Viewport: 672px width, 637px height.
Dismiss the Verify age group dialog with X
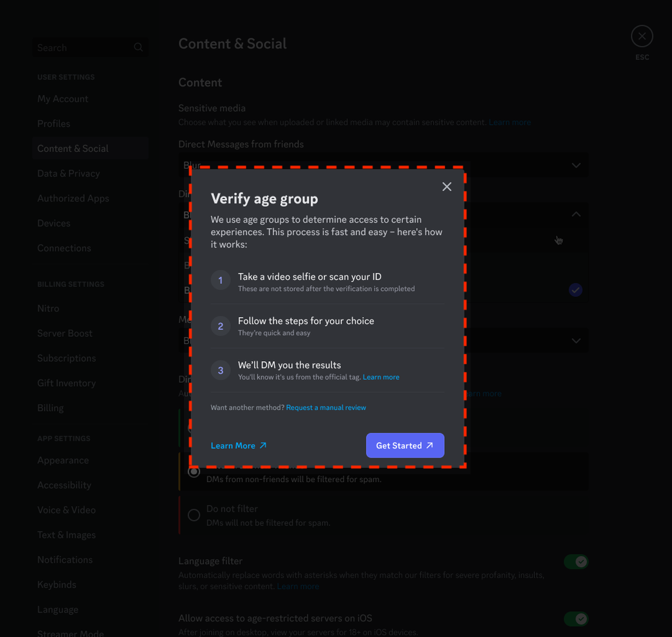coord(447,187)
